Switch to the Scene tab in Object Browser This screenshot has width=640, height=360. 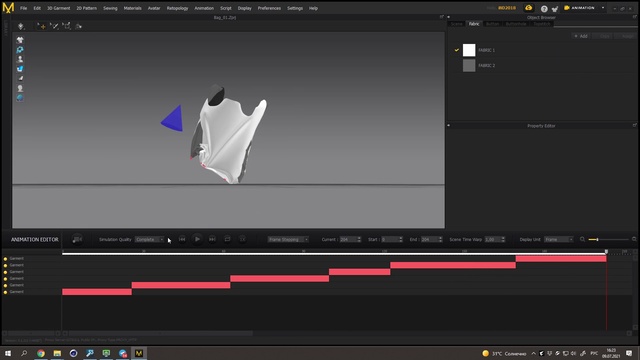(457, 24)
